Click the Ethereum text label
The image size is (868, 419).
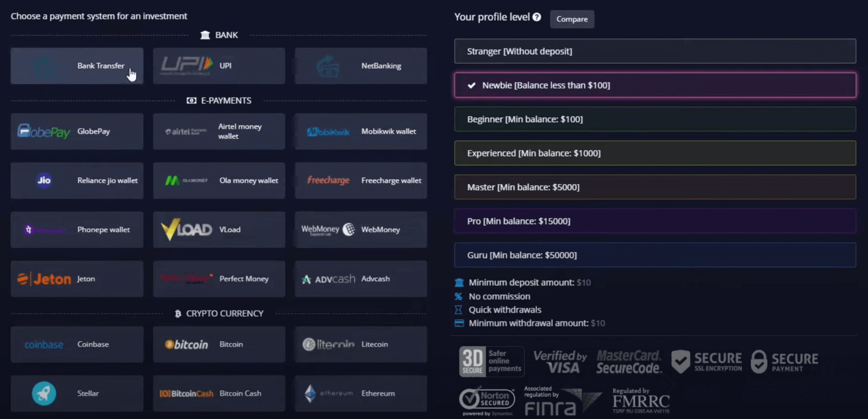click(x=378, y=393)
